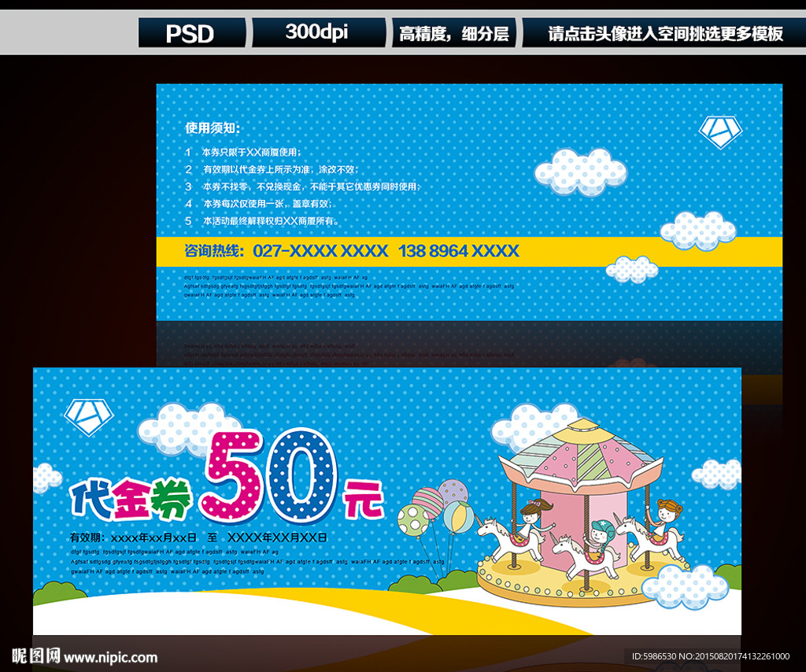Click the pink 元 character
The height and width of the screenshot is (672, 806).
pyautogui.click(x=365, y=498)
